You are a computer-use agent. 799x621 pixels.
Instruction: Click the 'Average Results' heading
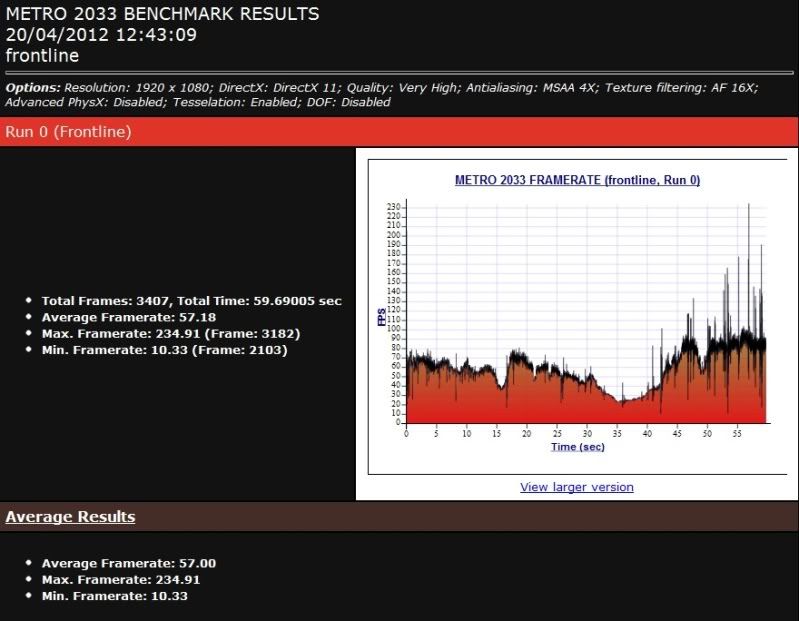pyautogui.click(x=70, y=517)
